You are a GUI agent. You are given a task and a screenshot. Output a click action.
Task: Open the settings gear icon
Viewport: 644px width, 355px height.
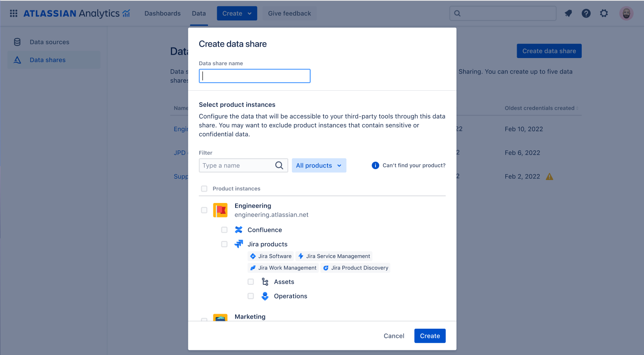(x=604, y=13)
